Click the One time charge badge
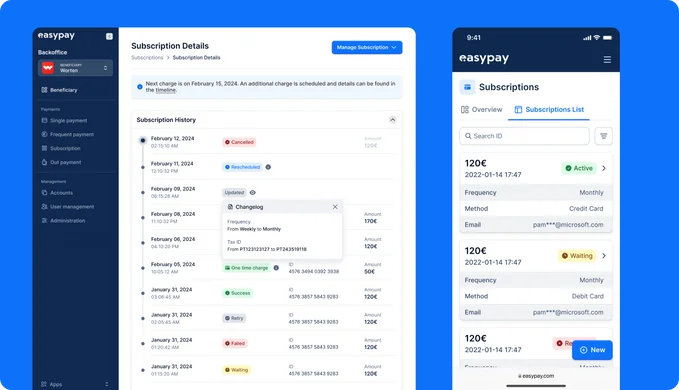The image size is (679, 390). click(x=246, y=268)
